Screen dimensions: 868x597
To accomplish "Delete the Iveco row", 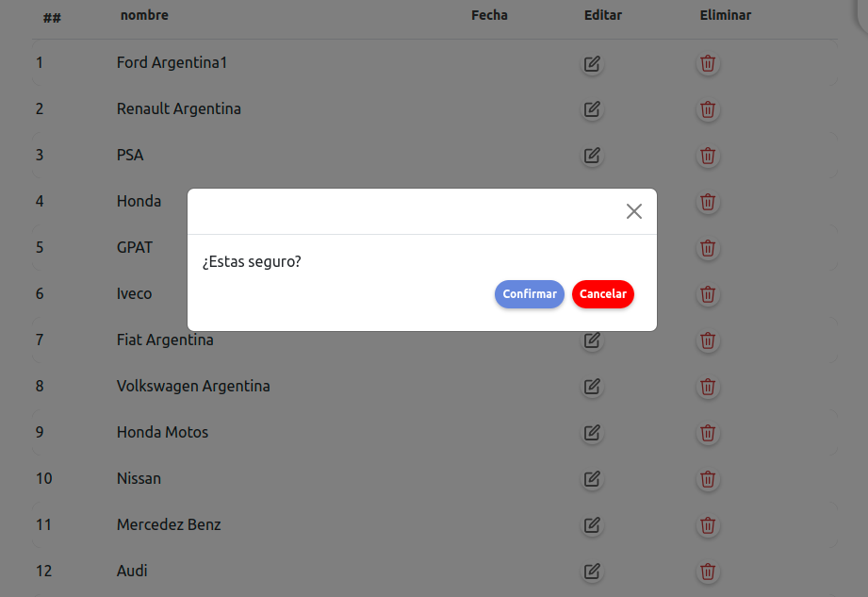I will tap(708, 294).
